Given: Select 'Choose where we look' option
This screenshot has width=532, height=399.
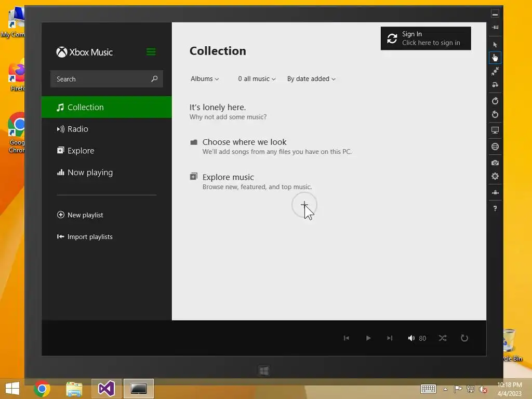Looking at the screenshot, I should pos(271,146).
